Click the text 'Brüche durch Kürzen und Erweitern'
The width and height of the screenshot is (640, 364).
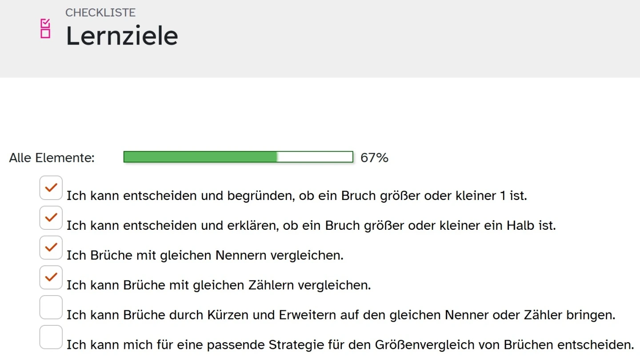(x=203, y=315)
